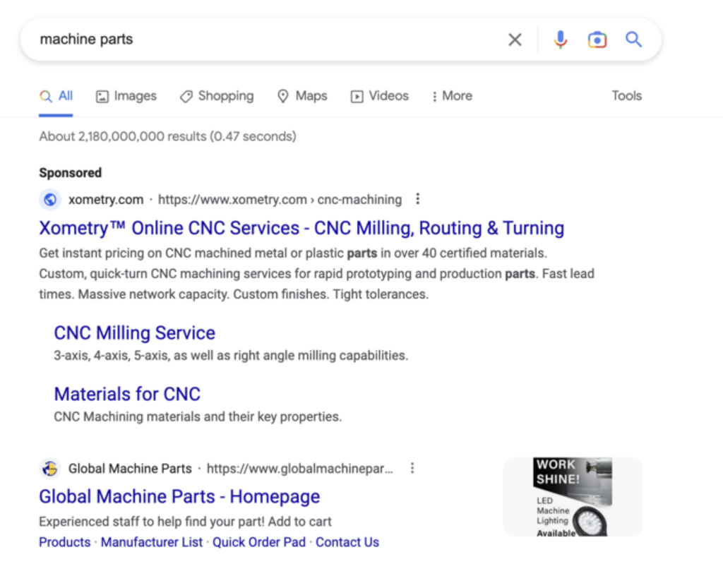The width and height of the screenshot is (723, 588).
Task: Open the three-dot menu for Global Machine Parts
Action: click(x=412, y=468)
